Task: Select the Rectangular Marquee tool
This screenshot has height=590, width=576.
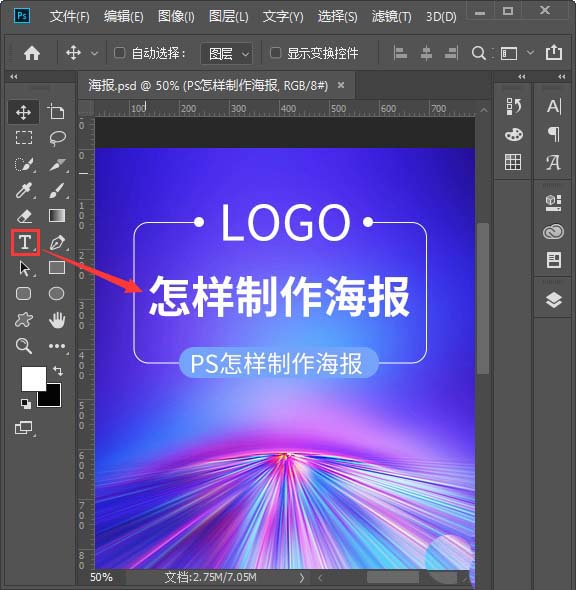Action: tap(24, 138)
